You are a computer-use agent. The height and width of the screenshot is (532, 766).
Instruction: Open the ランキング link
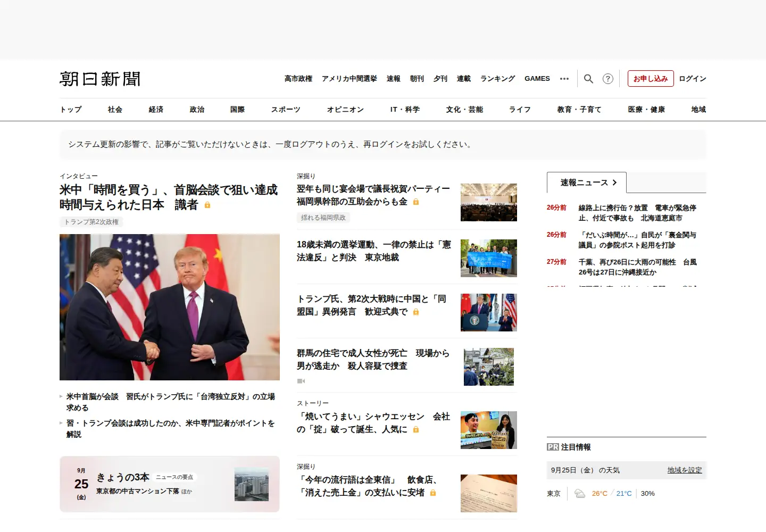(497, 79)
